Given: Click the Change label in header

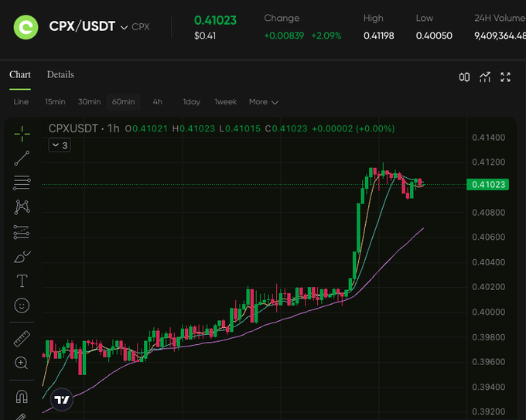Looking at the screenshot, I should tap(282, 18).
